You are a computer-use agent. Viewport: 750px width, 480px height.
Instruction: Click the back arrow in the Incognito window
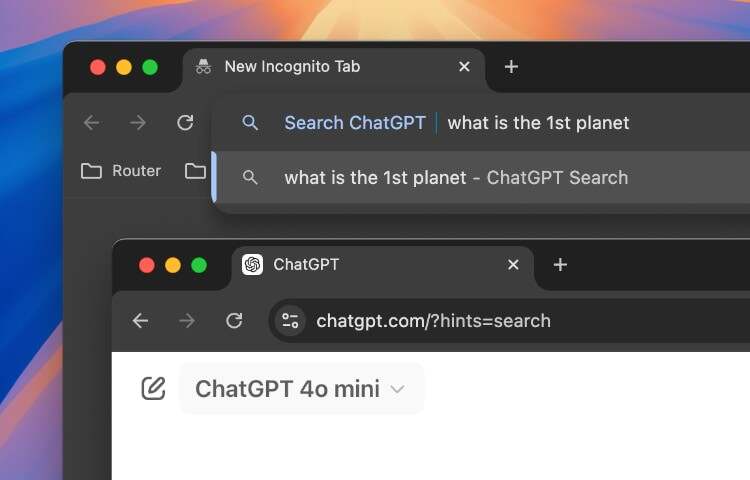(x=92, y=123)
